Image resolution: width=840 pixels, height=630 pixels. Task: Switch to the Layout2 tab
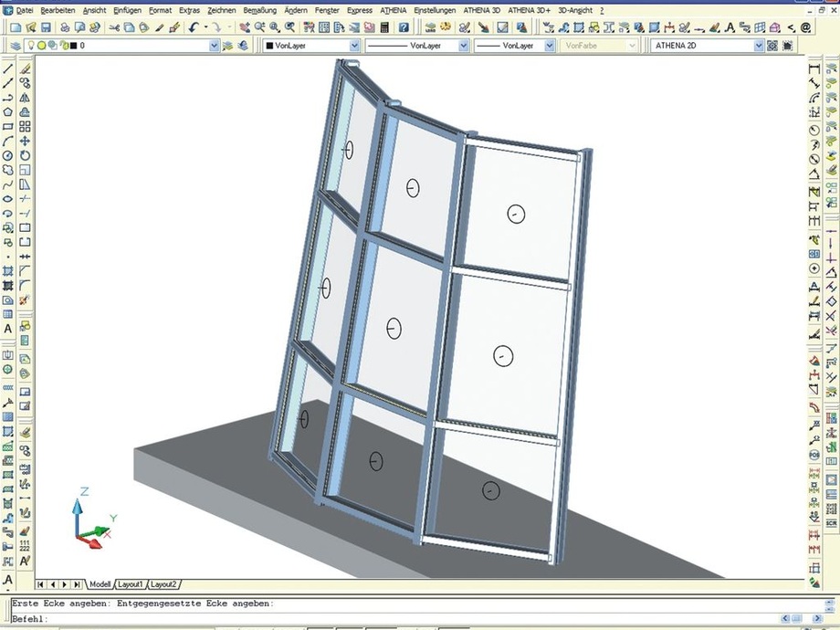click(x=164, y=583)
